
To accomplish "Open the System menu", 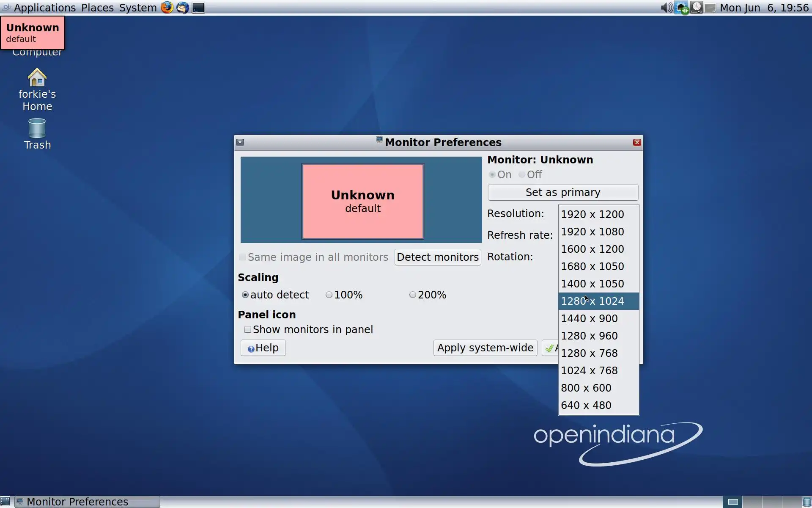I will click(x=138, y=8).
